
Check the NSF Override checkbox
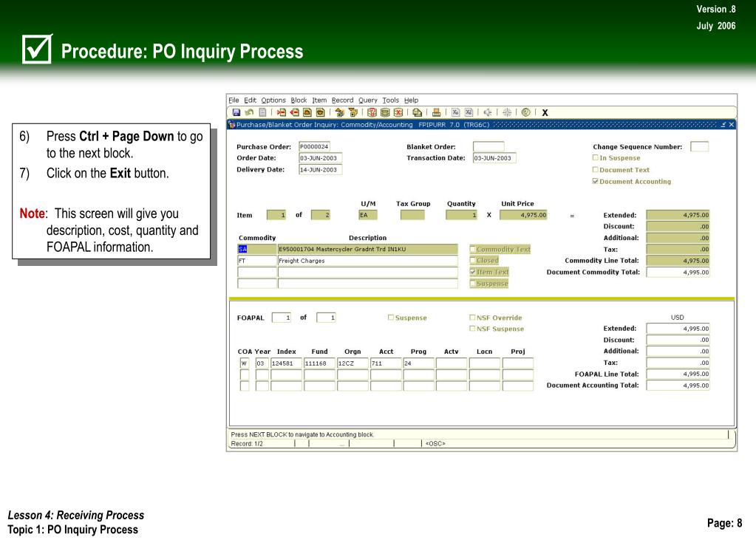[473, 318]
